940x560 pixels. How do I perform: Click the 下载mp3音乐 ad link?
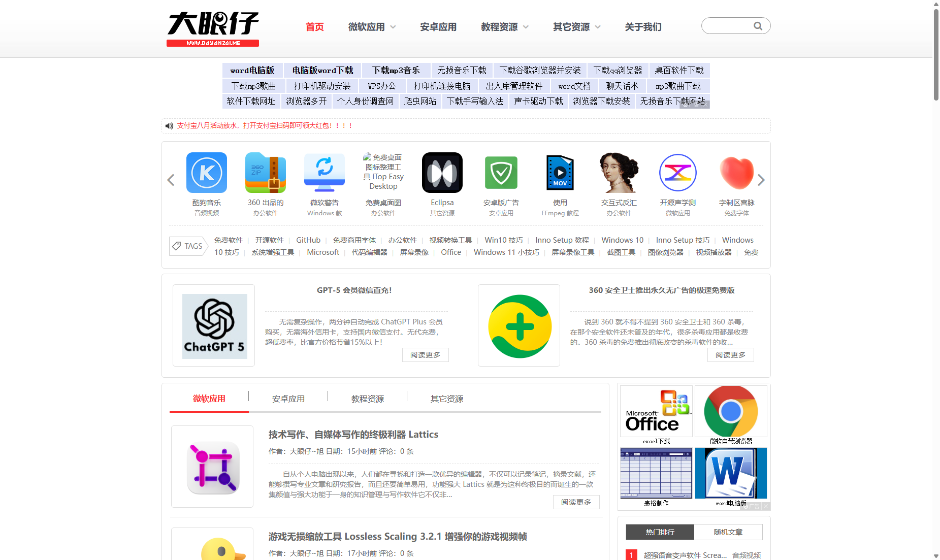click(396, 71)
